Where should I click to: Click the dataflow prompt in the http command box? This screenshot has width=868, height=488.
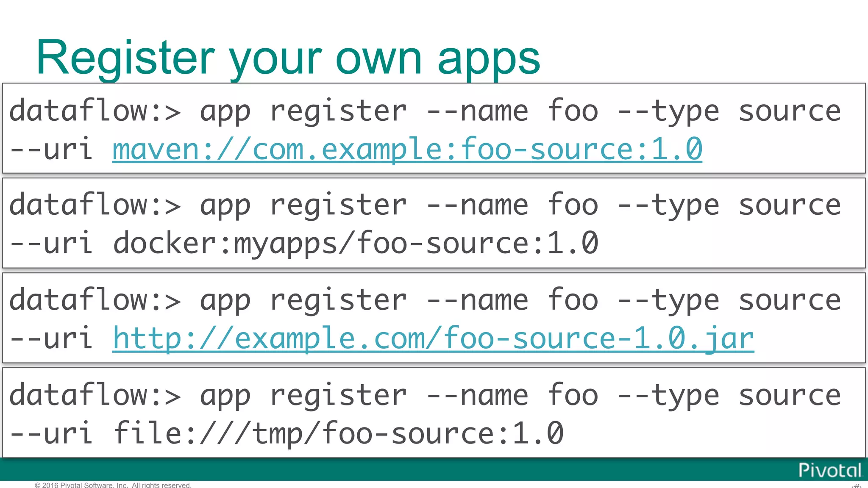[95, 300]
